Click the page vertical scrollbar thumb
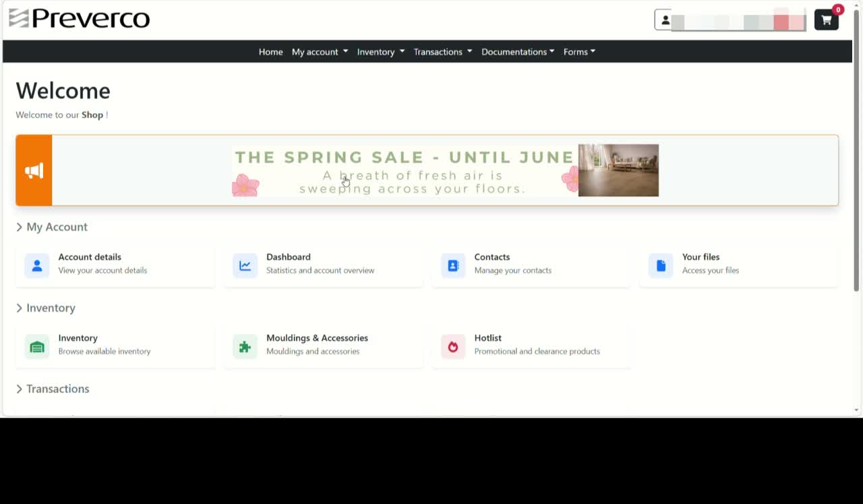This screenshot has width=863, height=504. pyautogui.click(x=857, y=152)
